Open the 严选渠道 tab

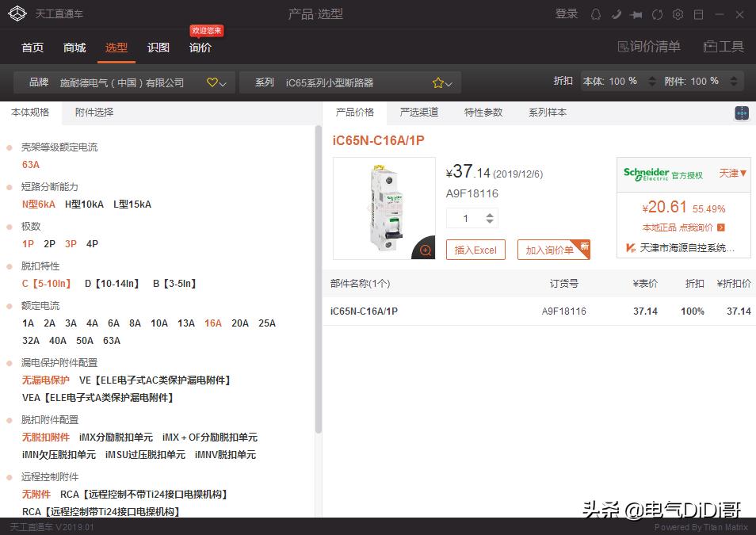[x=419, y=113]
